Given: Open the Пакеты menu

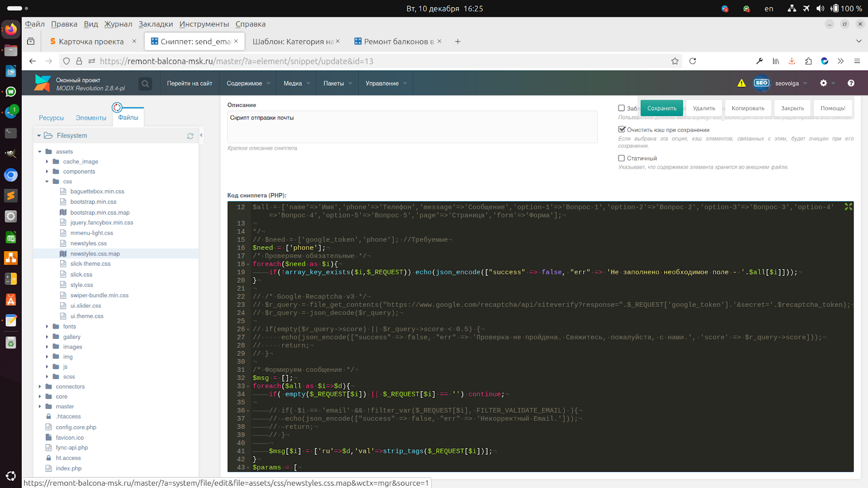Looking at the screenshot, I should click(337, 84).
